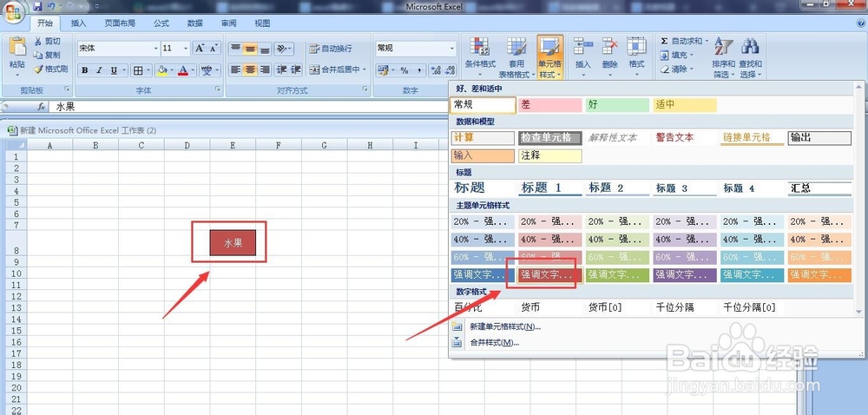Click the fx insert function icon

42,107
